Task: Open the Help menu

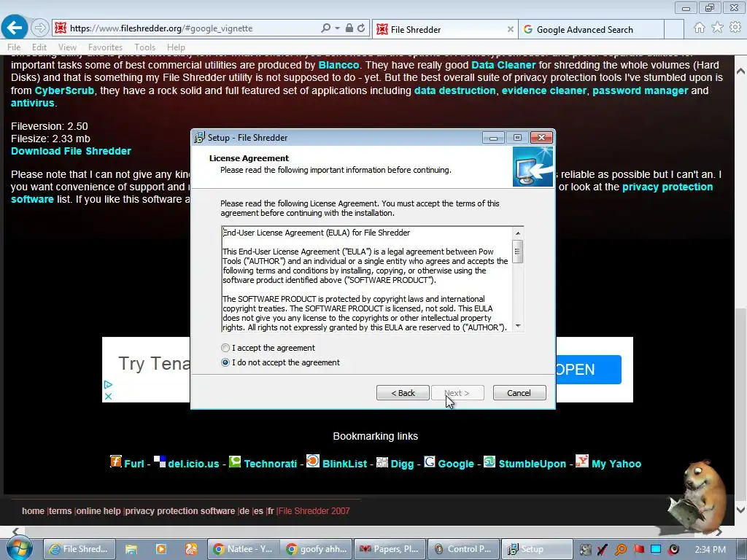Action: (x=176, y=47)
